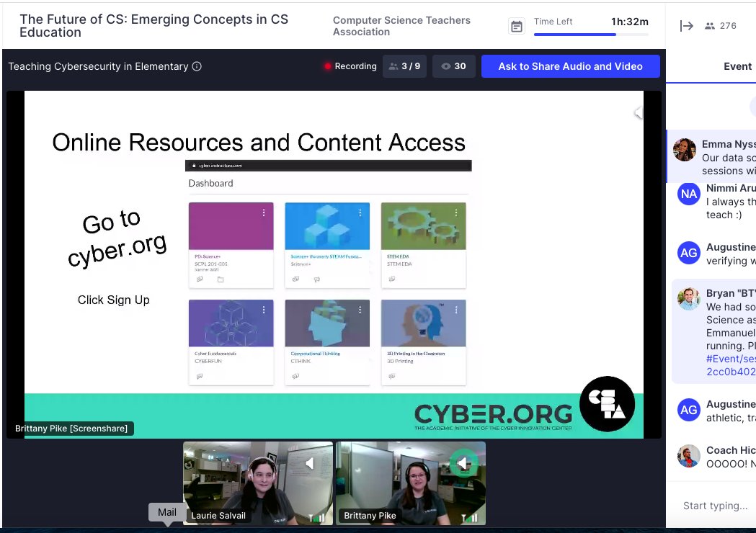The image size is (756, 533).
Task: Click the Mail tooltip label
Action: [166, 512]
